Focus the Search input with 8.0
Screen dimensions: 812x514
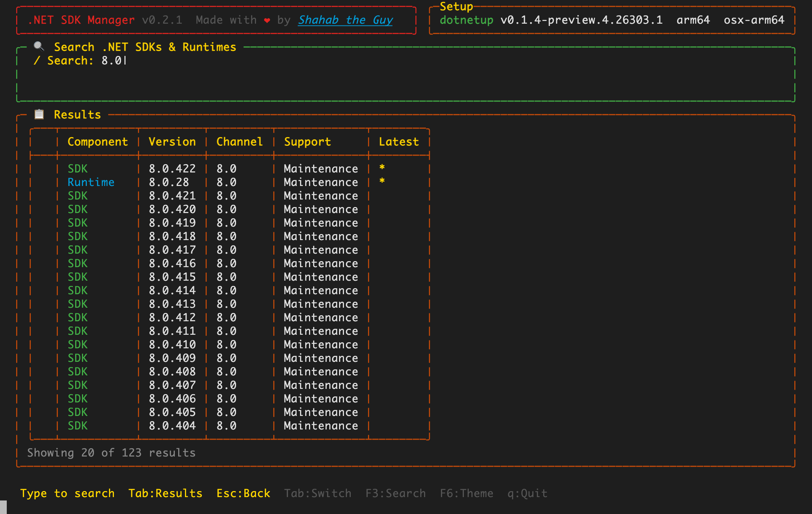click(114, 60)
